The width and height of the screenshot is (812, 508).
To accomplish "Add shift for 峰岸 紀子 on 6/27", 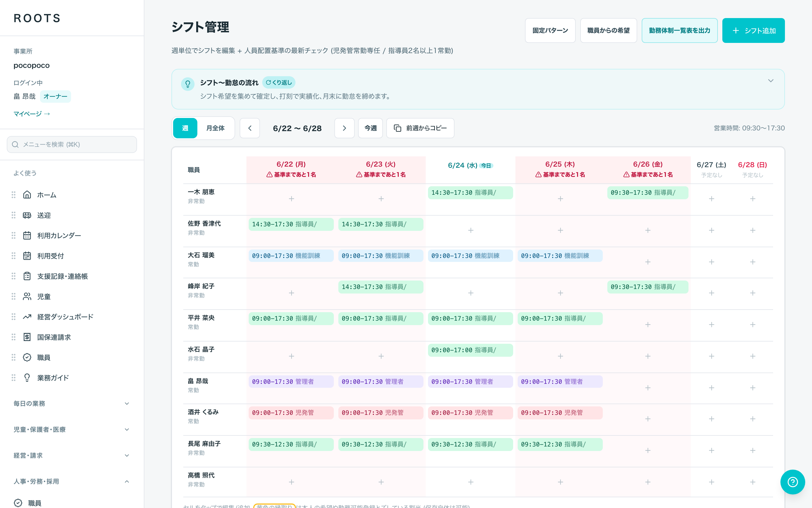I will pyautogui.click(x=711, y=293).
